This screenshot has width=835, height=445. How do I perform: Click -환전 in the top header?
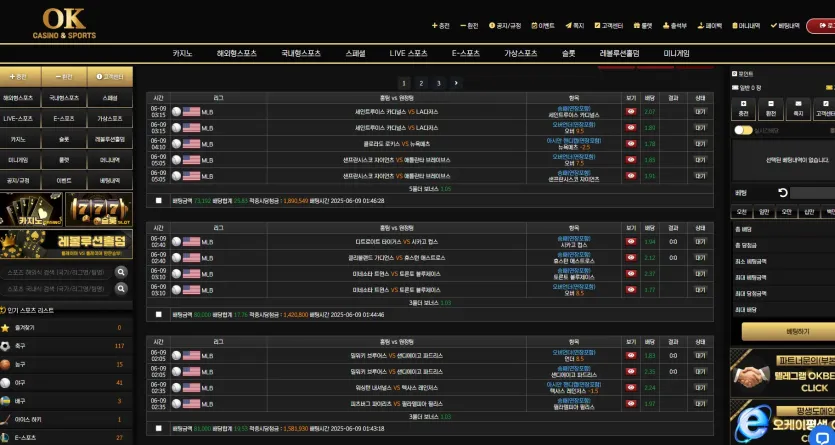coord(470,26)
